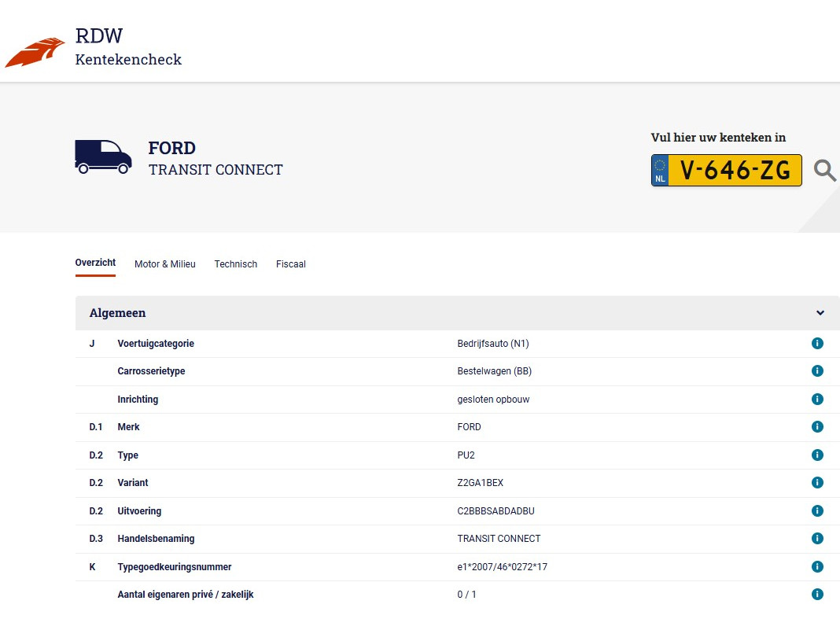Collapse the Algemeen section chevron

(x=820, y=313)
